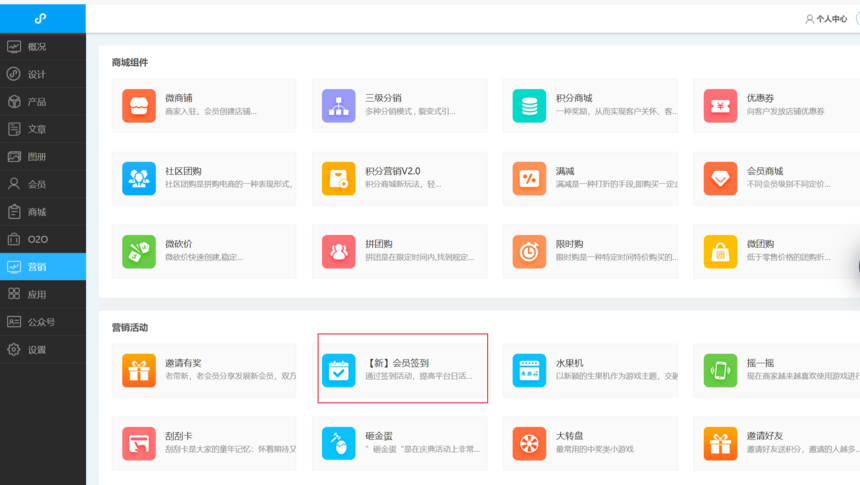Click the 积分商城 title text
This screenshot has height=485, width=860.
(x=574, y=98)
